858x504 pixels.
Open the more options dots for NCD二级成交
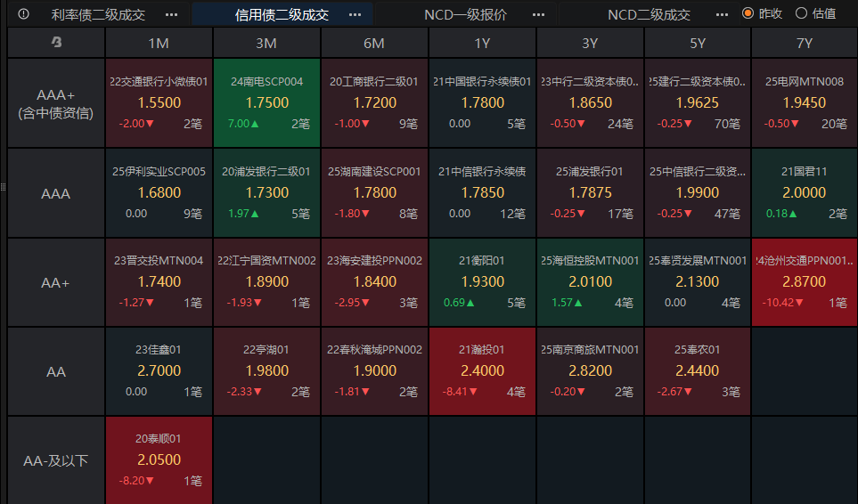click(x=722, y=15)
